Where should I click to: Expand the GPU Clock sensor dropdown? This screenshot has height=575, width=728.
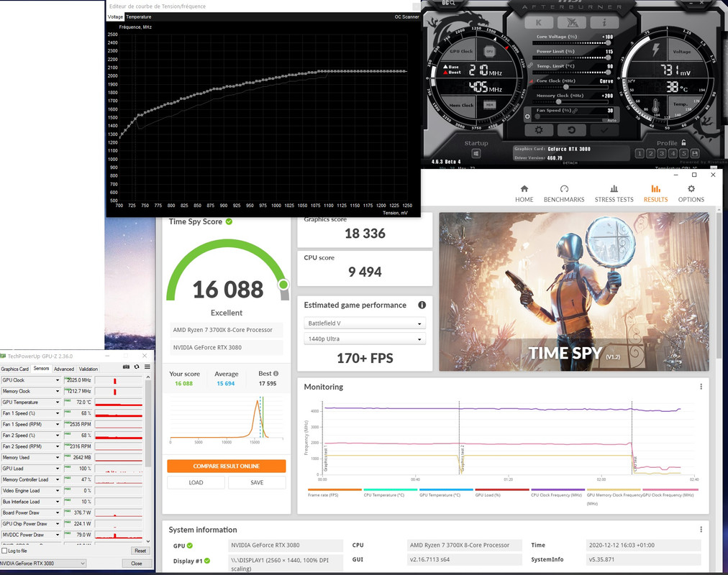tap(58, 380)
